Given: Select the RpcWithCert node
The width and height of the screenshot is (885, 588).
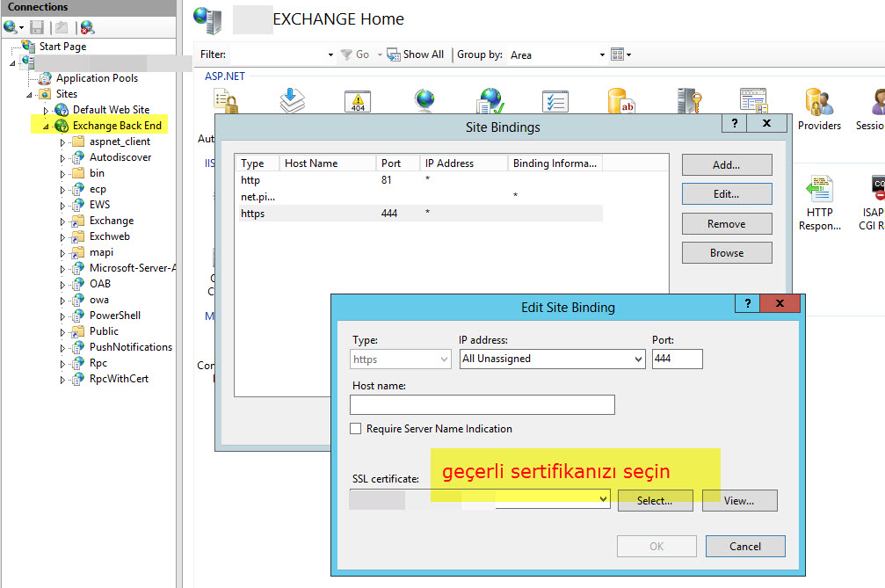Looking at the screenshot, I should (119, 378).
